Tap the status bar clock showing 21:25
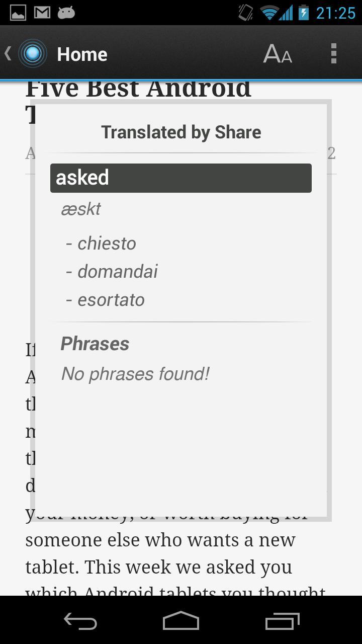Viewport: 362px width, 644px height. pos(335,13)
